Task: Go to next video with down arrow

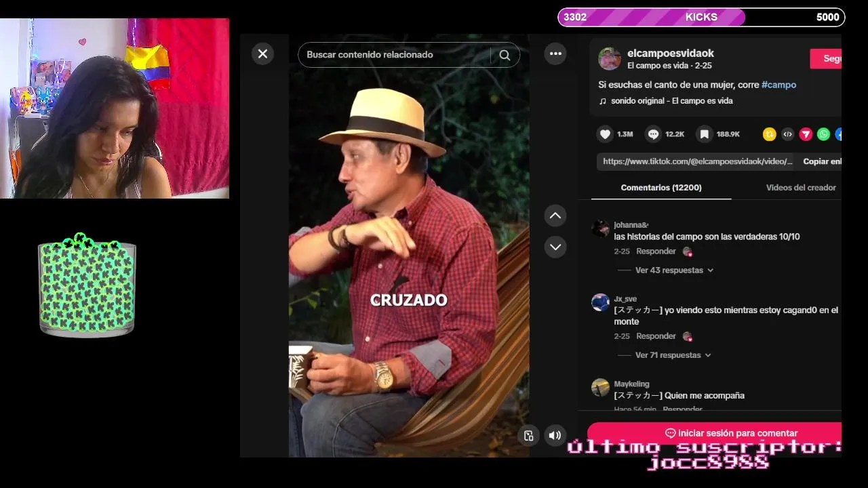Action: (x=555, y=247)
